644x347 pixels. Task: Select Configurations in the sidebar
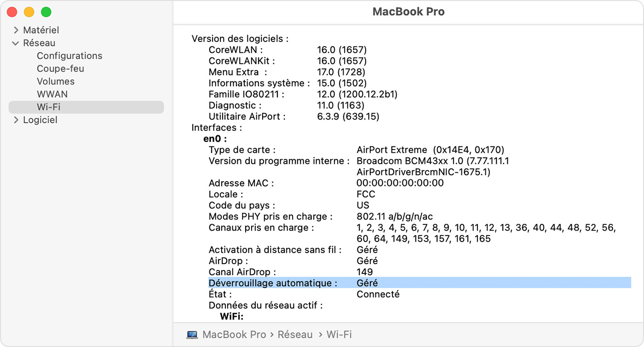point(69,56)
